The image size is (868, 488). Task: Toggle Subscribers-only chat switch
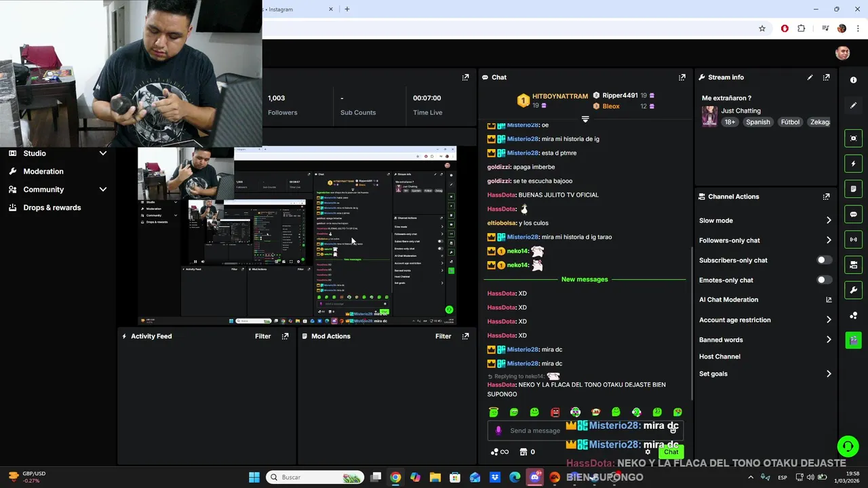(824, 260)
